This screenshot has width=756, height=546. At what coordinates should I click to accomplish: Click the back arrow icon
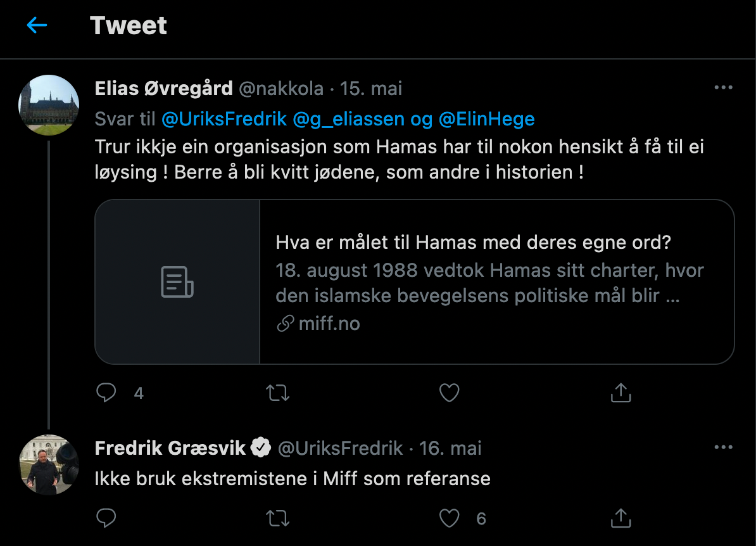point(37,25)
